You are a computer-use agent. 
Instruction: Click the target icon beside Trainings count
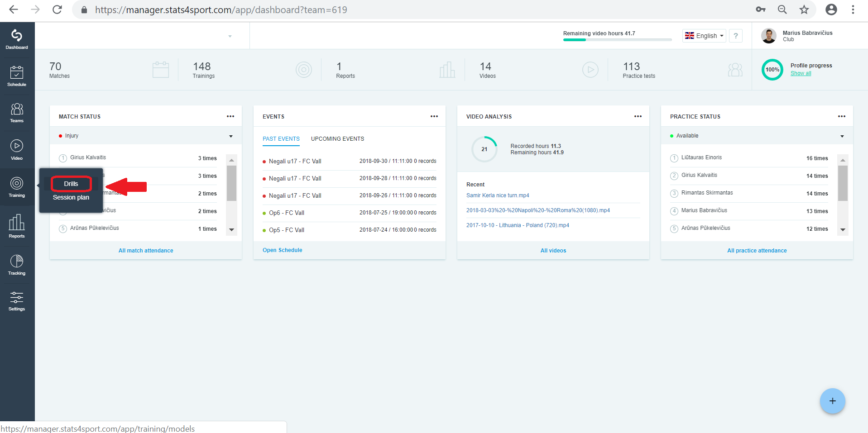304,70
